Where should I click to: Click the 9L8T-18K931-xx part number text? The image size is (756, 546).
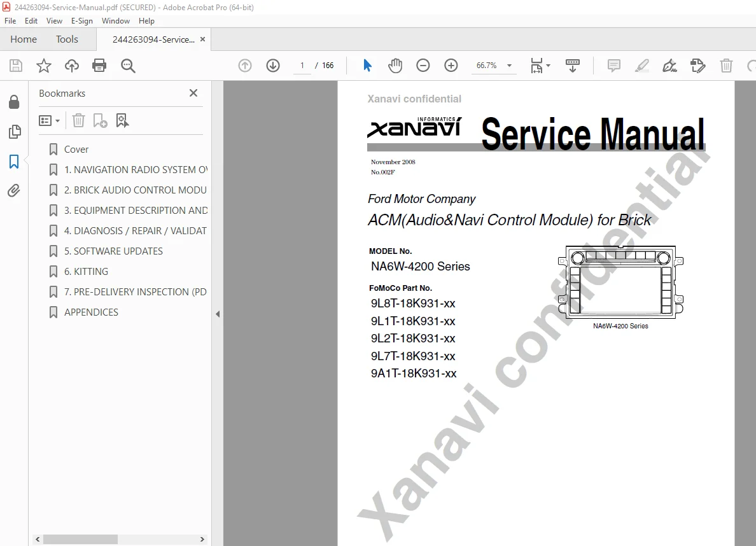coord(413,304)
